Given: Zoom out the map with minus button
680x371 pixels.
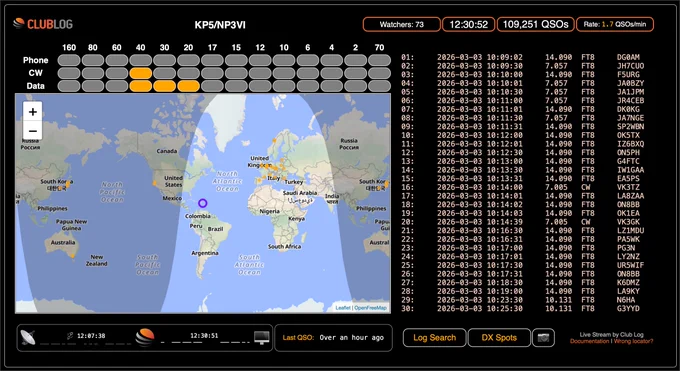Looking at the screenshot, I should pyautogui.click(x=33, y=131).
